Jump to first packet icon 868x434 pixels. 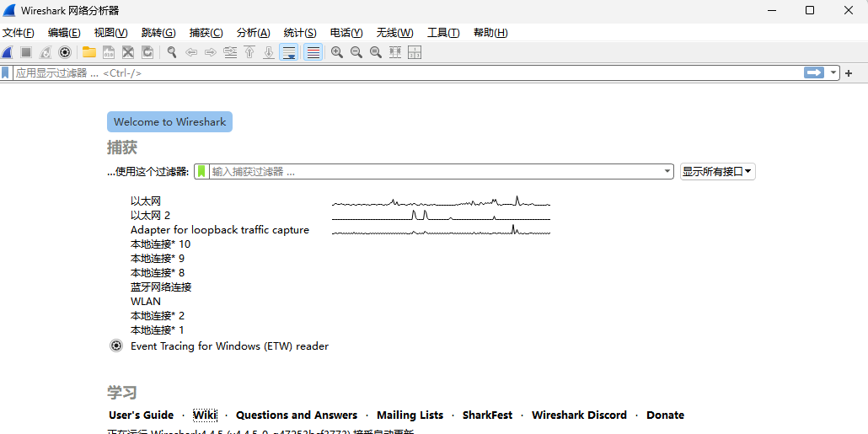[249, 52]
